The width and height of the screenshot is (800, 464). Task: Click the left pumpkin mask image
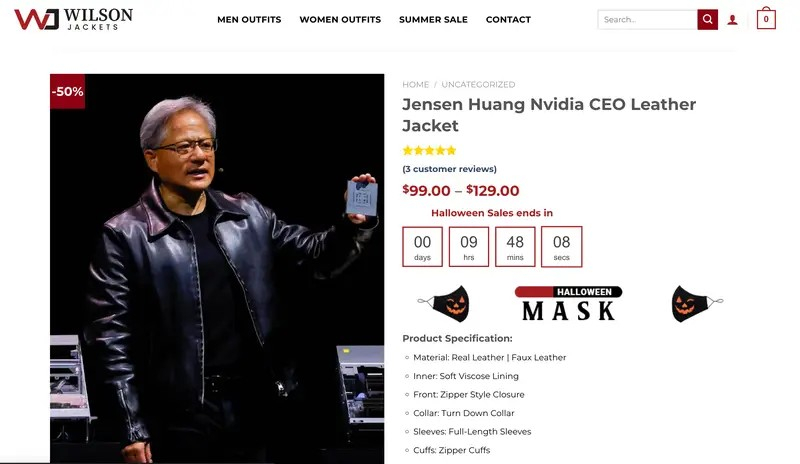pyautogui.click(x=444, y=301)
